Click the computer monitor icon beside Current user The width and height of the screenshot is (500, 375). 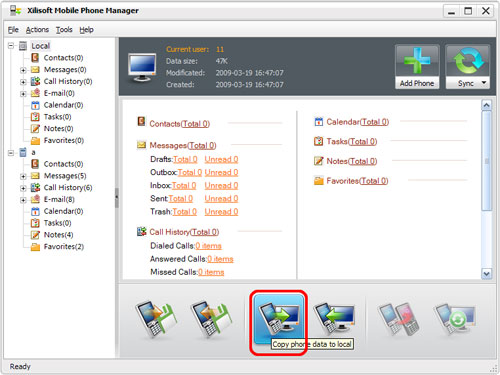[x=142, y=67]
